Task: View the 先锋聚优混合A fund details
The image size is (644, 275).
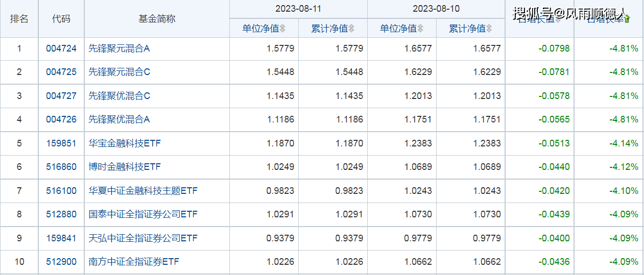Action: 119,119
